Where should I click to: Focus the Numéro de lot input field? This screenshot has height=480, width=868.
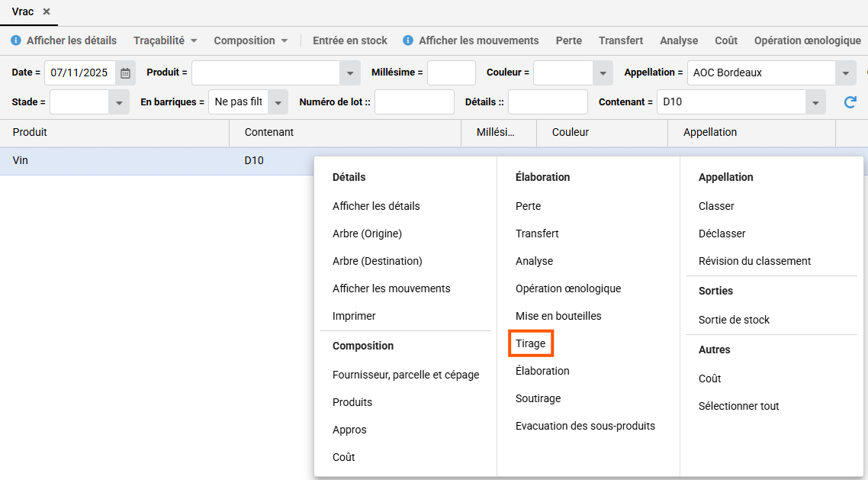(x=414, y=102)
